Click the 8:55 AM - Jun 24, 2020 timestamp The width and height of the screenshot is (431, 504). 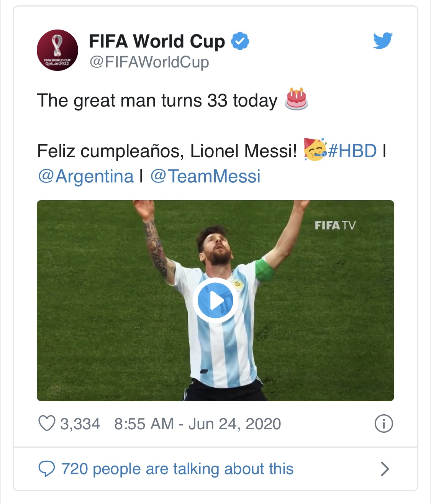197,424
